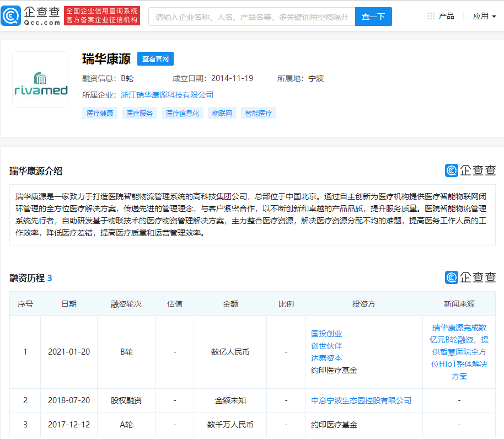Click the search input field
Screen dimensions: 504x439
click(251, 17)
